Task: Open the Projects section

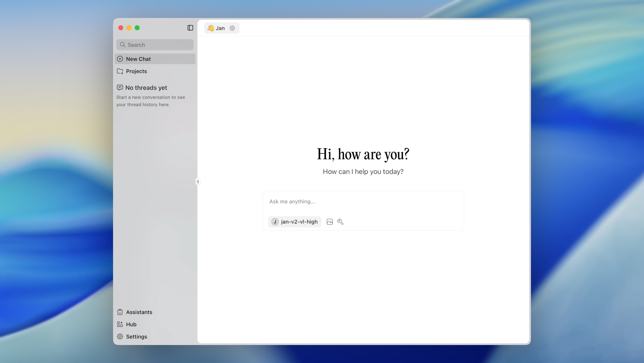Action: (136, 71)
